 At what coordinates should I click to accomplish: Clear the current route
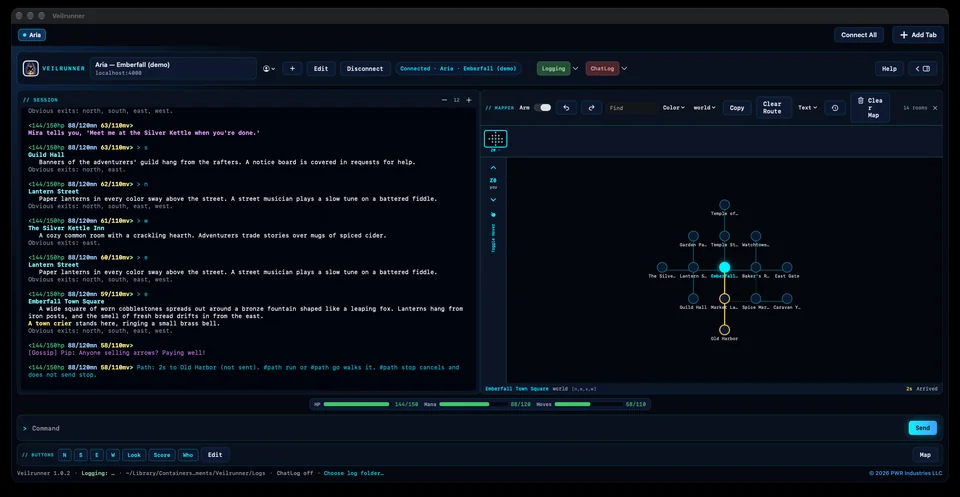tap(774, 108)
